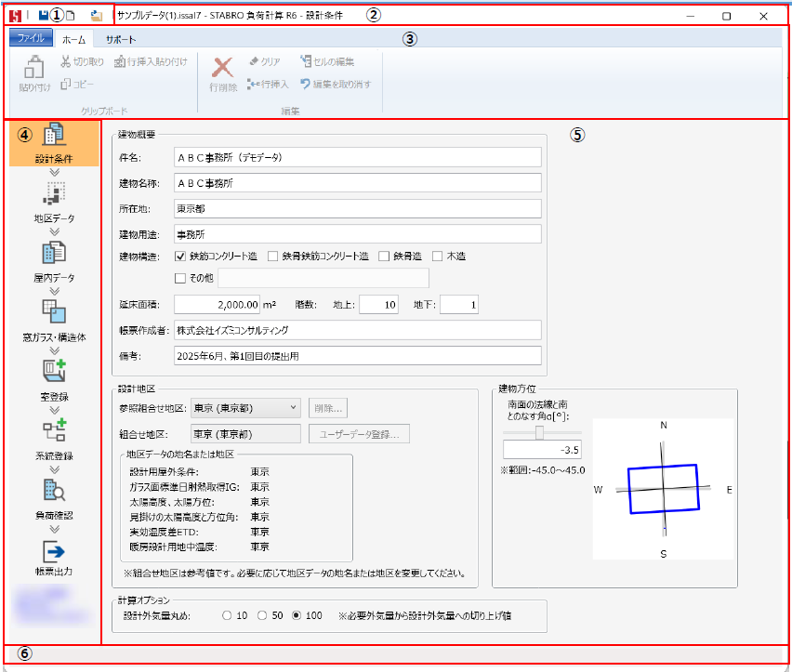This screenshot has width=792, height=672.
Task: Click the ユーザーデータ登録 button
Action: 360,433
